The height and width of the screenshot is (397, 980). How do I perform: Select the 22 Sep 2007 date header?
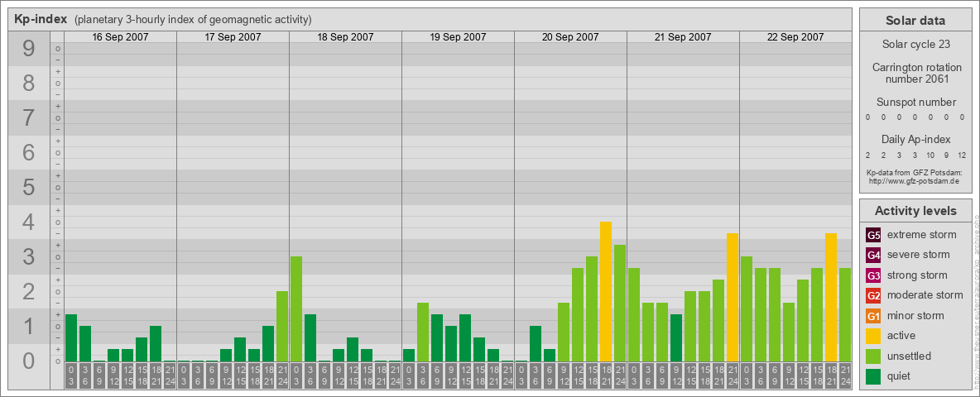tap(795, 37)
